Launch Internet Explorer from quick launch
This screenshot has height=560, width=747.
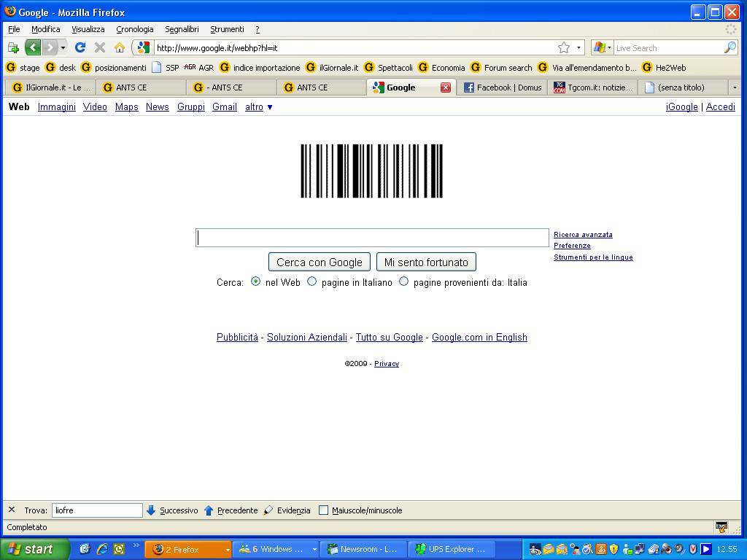point(102,549)
